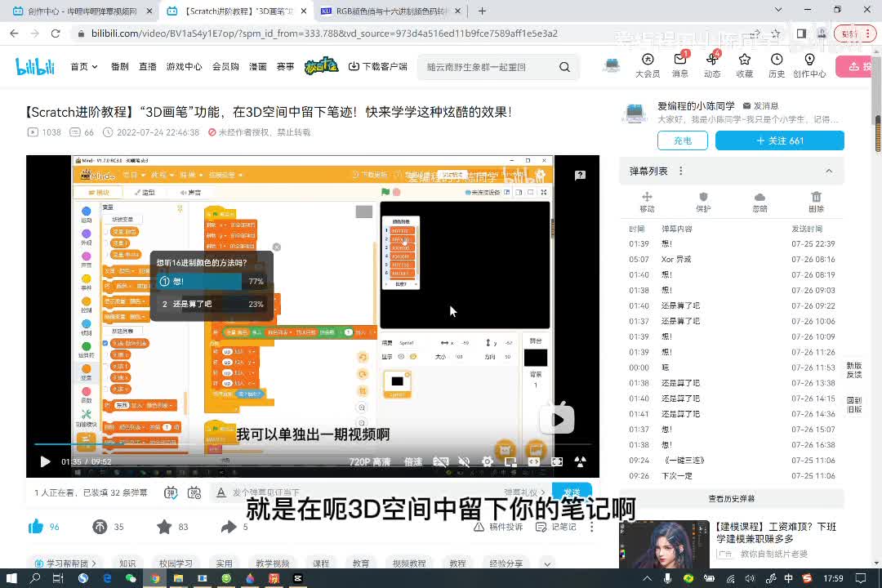The width and height of the screenshot is (882, 588).
Task: Switch to the 创作中心 browser tab
Action: coord(82,11)
